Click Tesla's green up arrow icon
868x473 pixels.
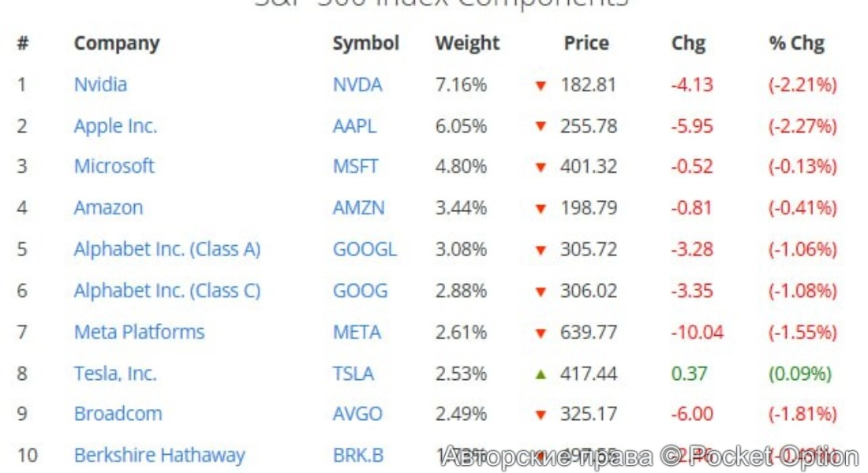[x=541, y=374]
